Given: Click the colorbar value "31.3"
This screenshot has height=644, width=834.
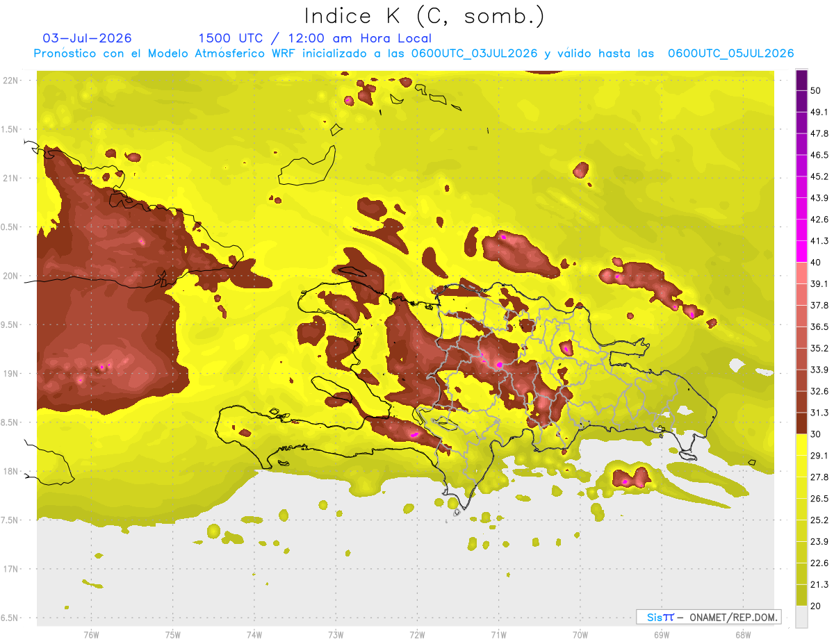Looking at the screenshot, I should [819, 413].
